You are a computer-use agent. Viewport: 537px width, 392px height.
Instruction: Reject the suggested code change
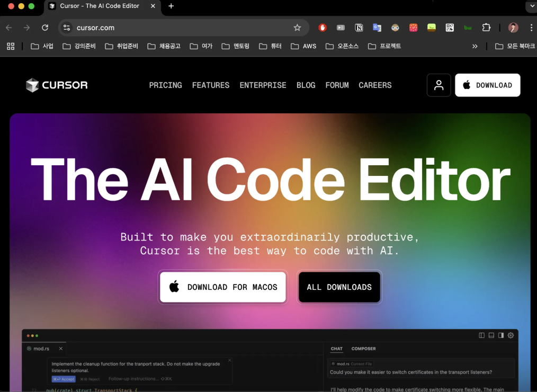89,379
